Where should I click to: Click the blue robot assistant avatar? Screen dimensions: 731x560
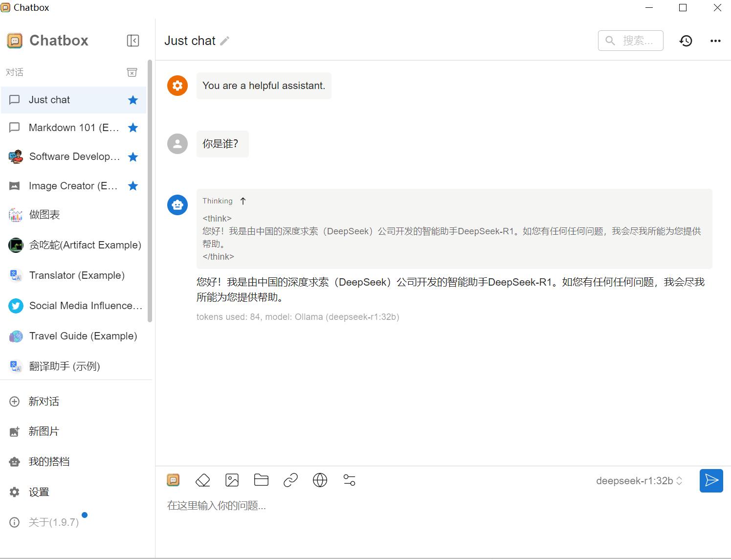tap(177, 204)
